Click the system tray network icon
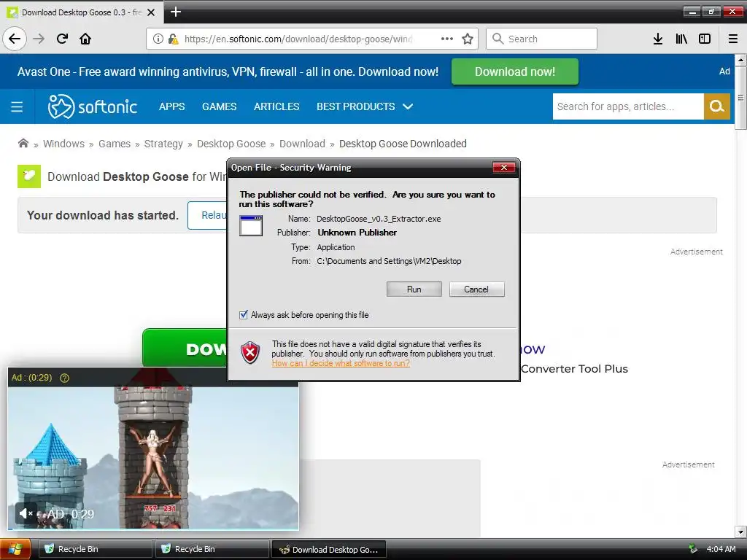The image size is (747, 560). pyautogui.click(x=693, y=549)
